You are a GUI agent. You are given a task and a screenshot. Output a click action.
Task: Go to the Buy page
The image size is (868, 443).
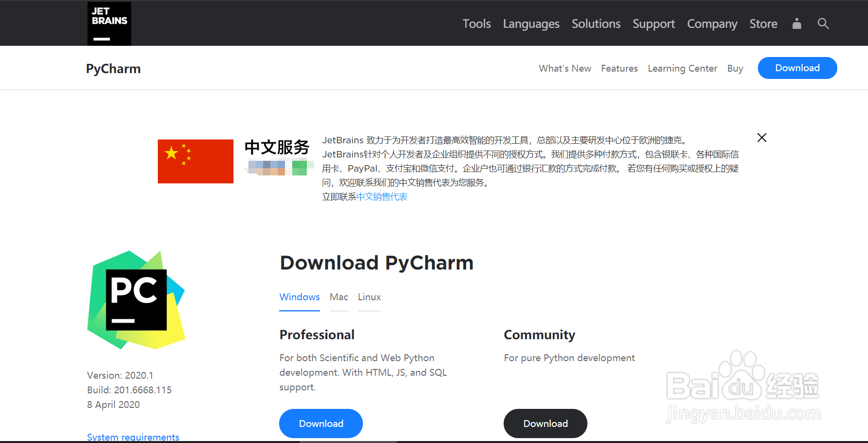(735, 68)
